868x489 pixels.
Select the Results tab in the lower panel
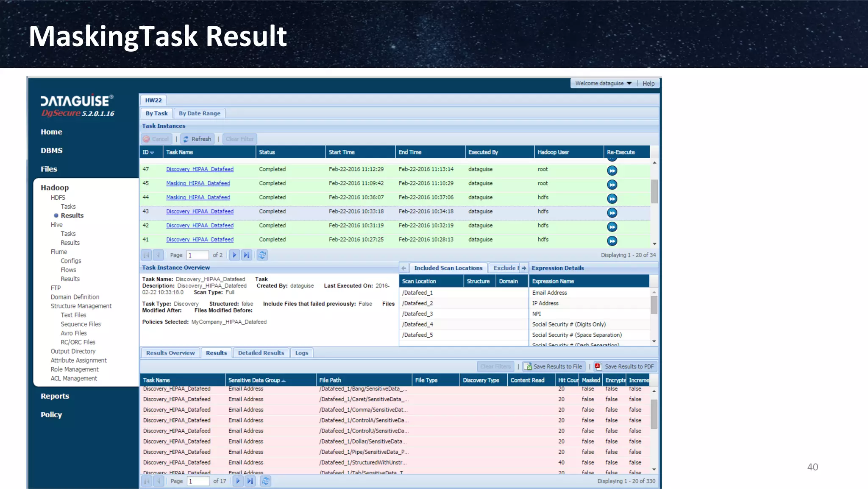[x=216, y=353]
